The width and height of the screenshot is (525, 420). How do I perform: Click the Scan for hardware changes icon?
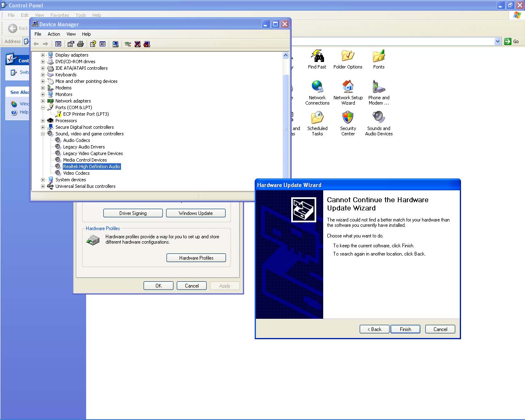(x=115, y=44)
